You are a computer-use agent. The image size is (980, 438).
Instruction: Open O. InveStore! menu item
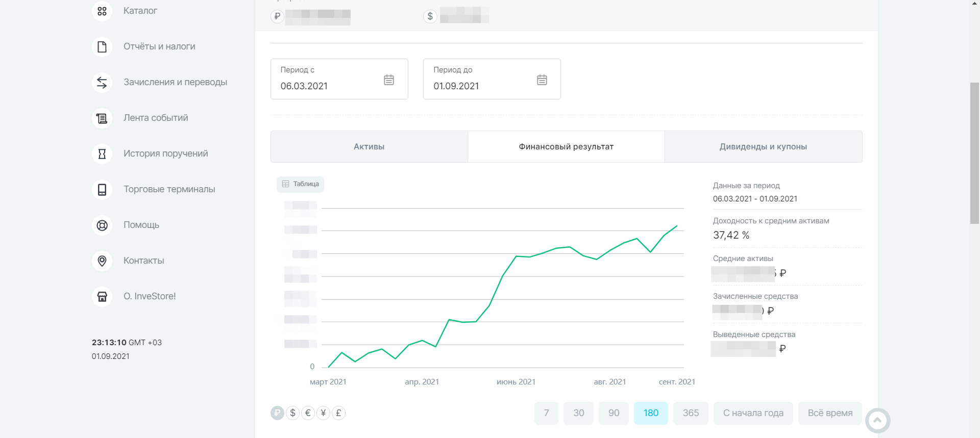pyautogui.click(x=150, y=296)
